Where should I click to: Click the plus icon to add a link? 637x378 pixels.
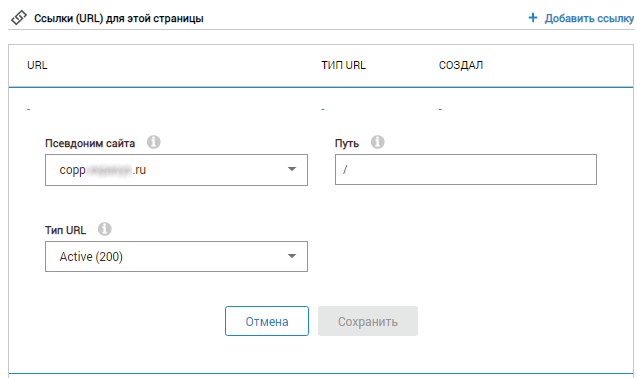pos(533,18)
